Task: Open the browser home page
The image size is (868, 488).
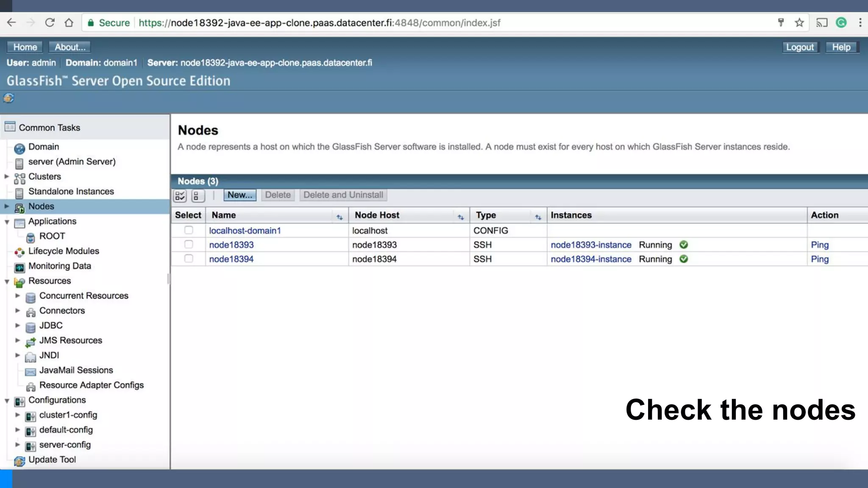Action: click(x=69, y=22)
